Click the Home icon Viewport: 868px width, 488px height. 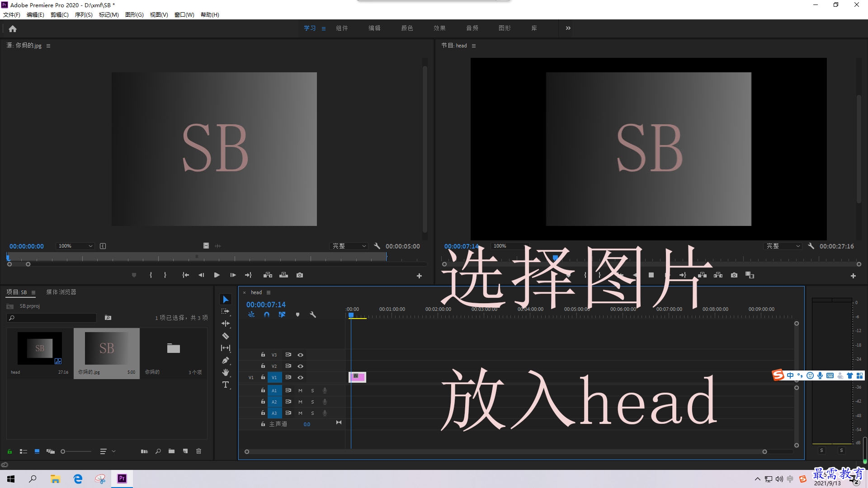click(x=13, y=28)
